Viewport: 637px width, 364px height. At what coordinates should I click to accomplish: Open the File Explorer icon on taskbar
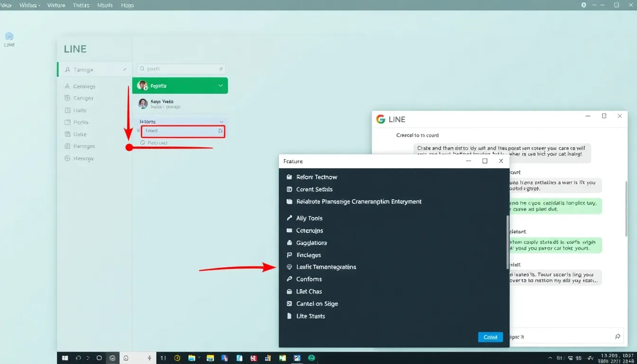[x=192, y=358]
